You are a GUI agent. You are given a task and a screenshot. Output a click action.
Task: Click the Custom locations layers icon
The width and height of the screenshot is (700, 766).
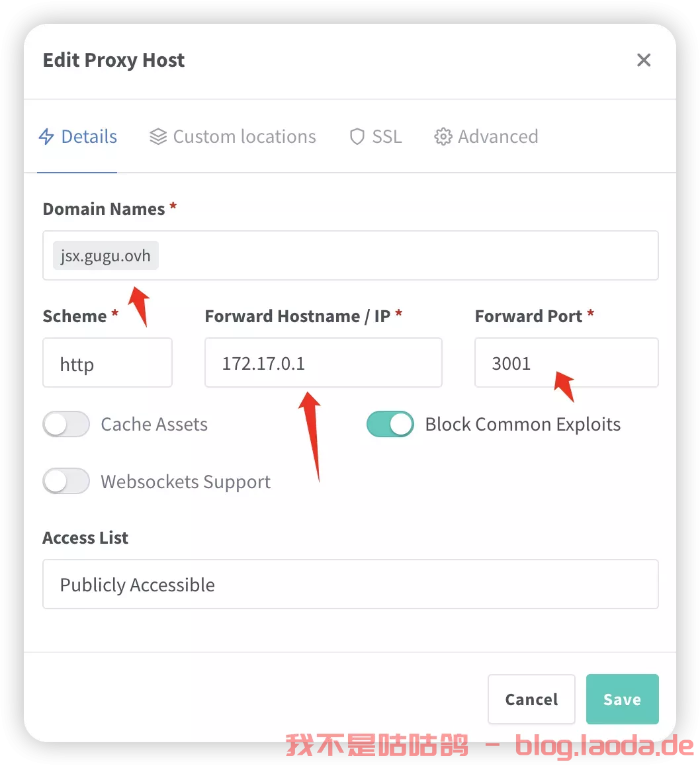(158, 137)
